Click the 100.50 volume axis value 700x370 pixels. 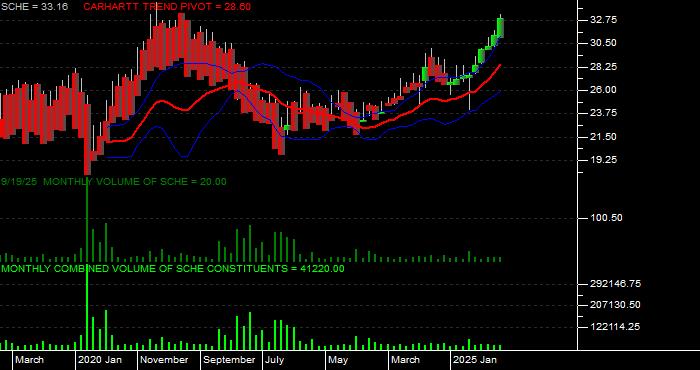pos(605,218)
